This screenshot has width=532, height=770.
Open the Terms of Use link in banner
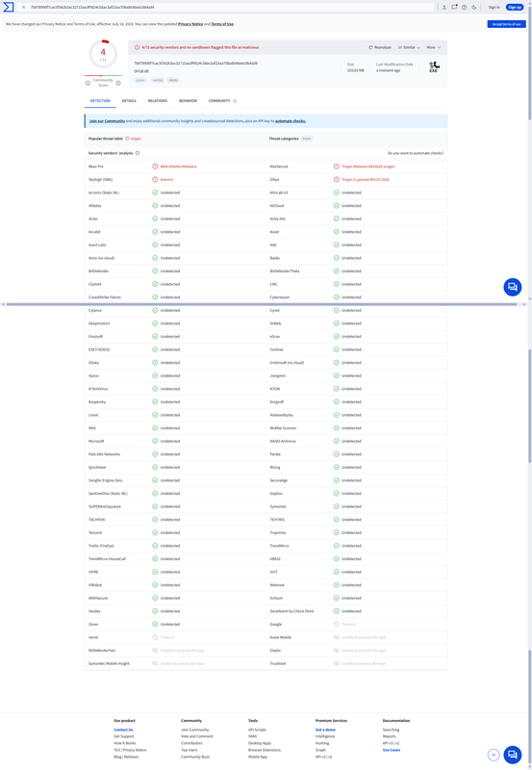coord(222,24)
